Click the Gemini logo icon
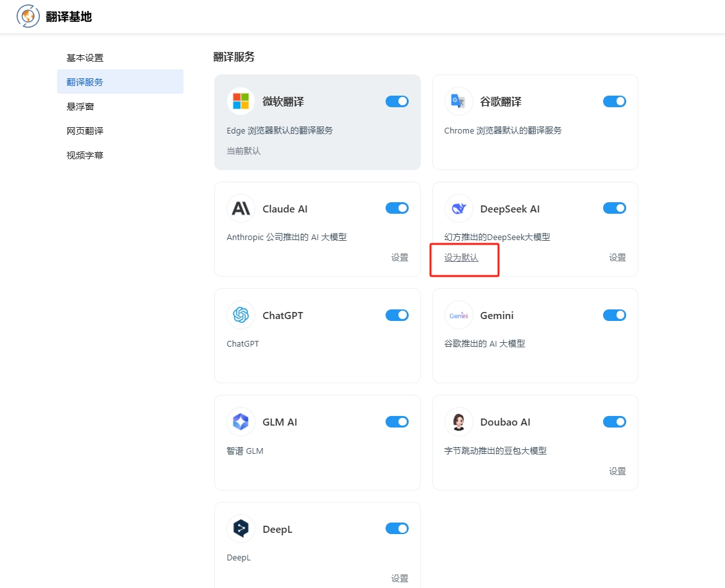 (x=459, y=315)
